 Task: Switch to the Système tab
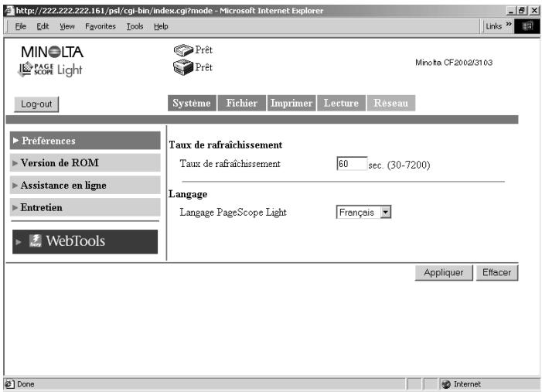click(x=192, y=103)
